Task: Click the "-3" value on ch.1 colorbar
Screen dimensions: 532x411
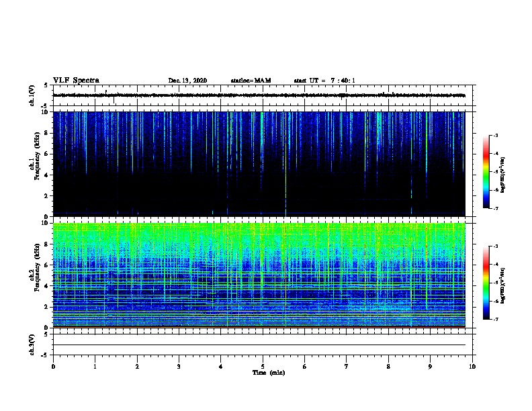Action: (495, 135)
